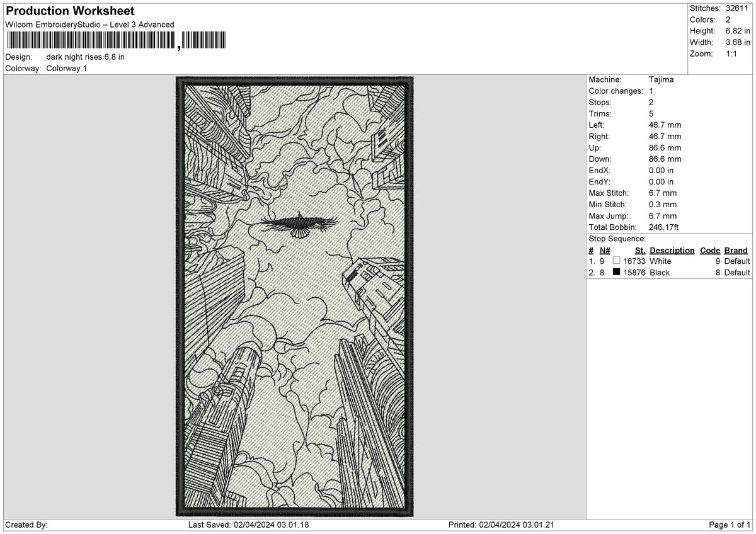Select the Black stop sequence row

click(x=670, y=273)
